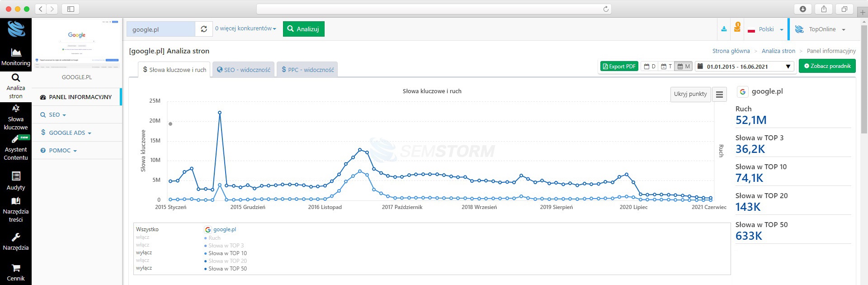Image resolution: width=868 pixels, height=285 pixels.
Task: Toggle Słowa w TOP 10 series
Action: coord(226,253)
